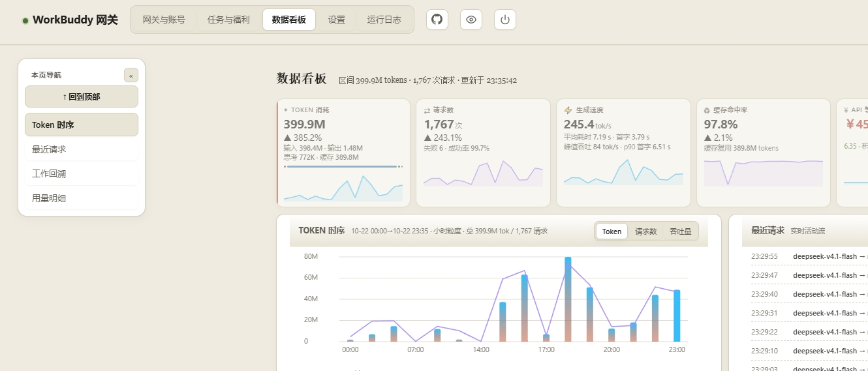The height and width of the screenshot is (371, 868).
Task: Click the 385.2% token growth indicator
Action: 303,138
